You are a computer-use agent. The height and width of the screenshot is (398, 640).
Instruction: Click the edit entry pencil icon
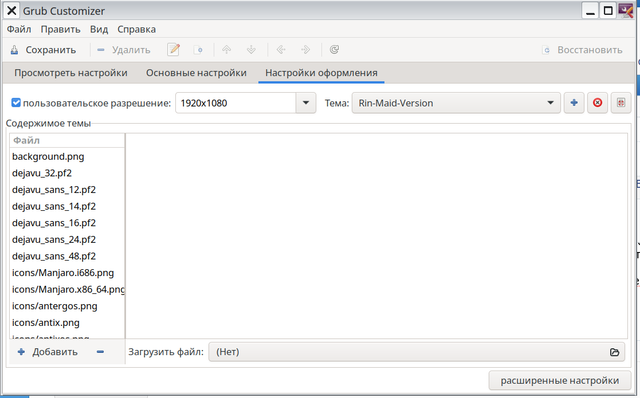coord(174,50)
